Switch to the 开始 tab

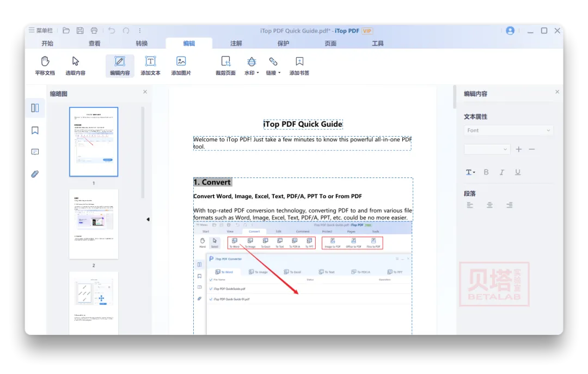(x=47, y=44)
